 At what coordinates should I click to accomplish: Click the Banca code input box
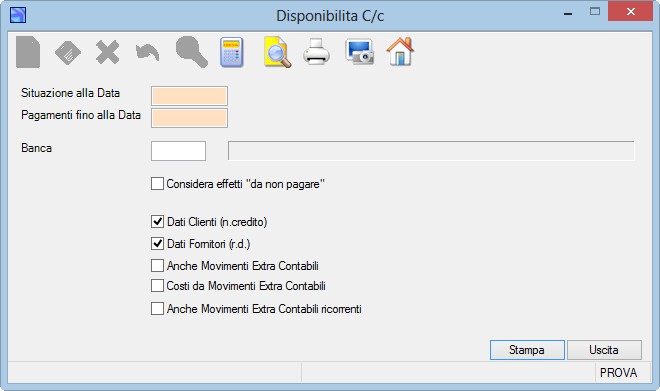pos(178,151)
